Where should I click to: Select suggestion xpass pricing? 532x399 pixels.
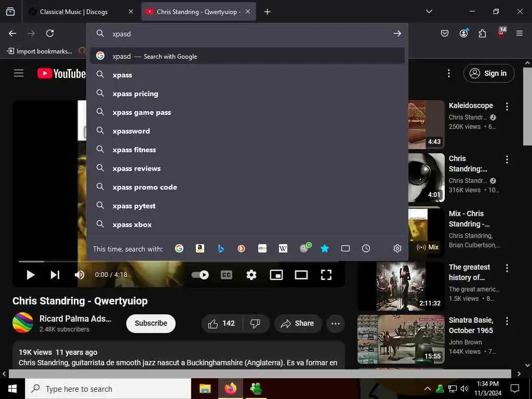pos(247,94)
